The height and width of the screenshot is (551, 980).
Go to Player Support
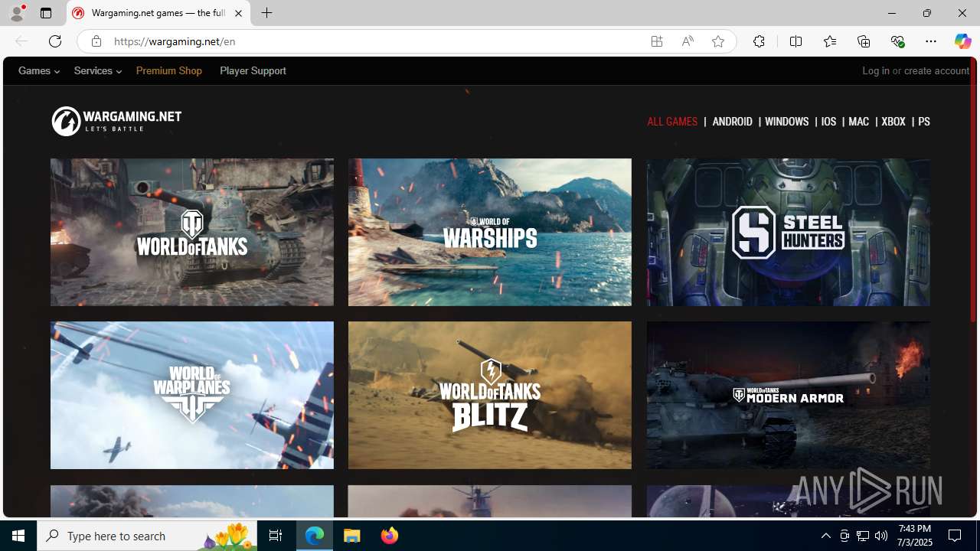point(253,70)
